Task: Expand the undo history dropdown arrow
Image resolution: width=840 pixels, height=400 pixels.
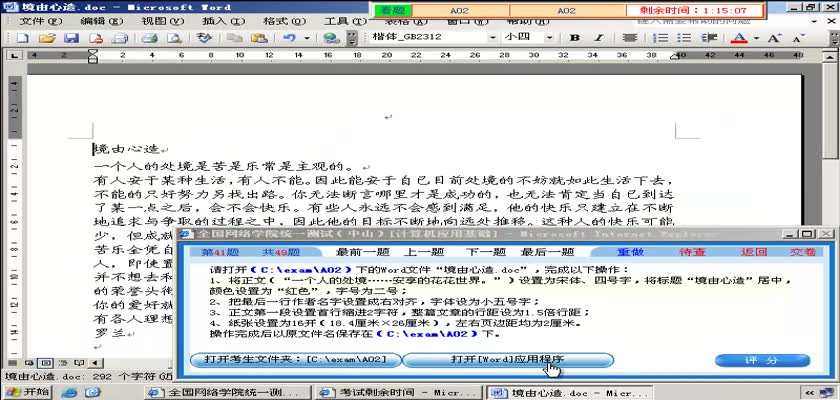Action: click(x=307, y=38)
